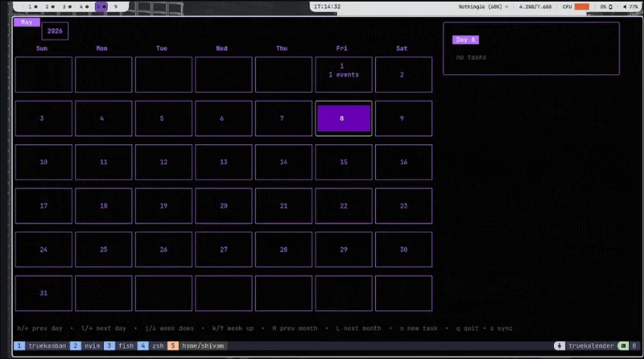This screenshot has width=644, height=359.
Task: Select day 13 cell
Action: (224, 163)
